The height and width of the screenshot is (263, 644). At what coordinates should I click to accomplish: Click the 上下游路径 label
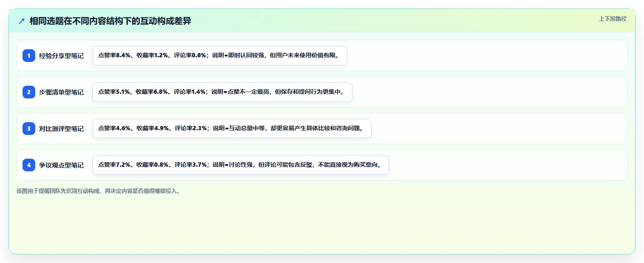(x=613, y=19)
